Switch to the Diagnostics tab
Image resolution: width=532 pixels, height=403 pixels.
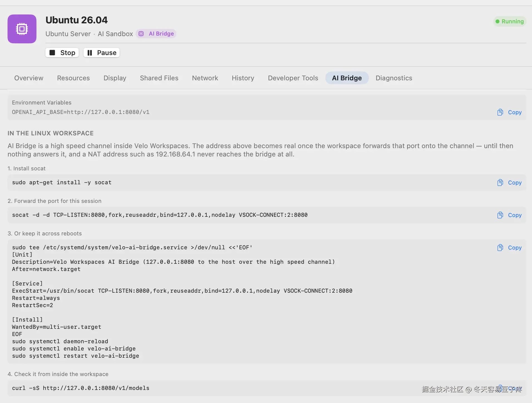[394, 78]
